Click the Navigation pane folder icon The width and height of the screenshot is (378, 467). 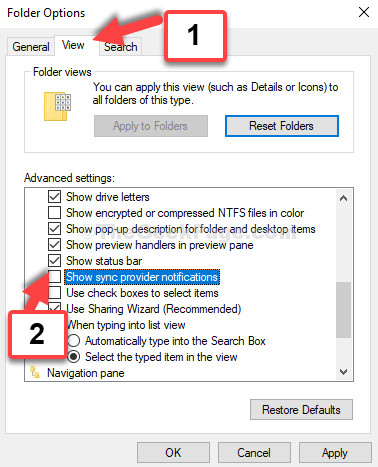35,372
